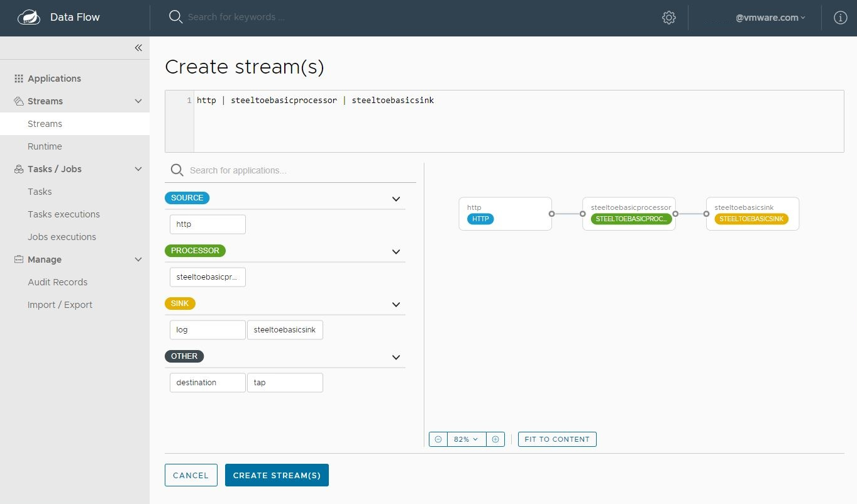Click FIT TO CONTENT on the canvas

coord(556,439)
